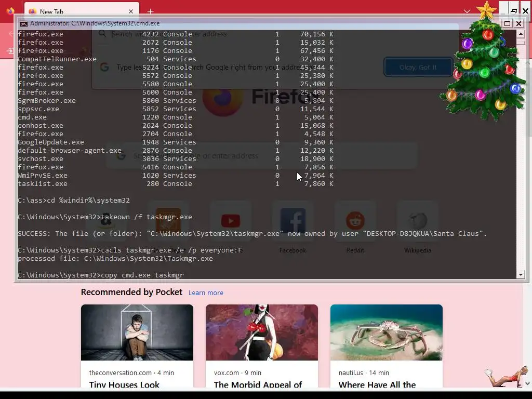
Task: Open a new tab with plus button
Action: (x=150, y=11)
